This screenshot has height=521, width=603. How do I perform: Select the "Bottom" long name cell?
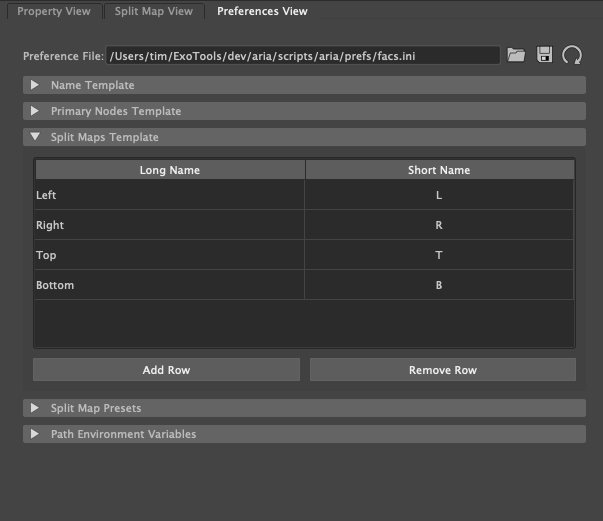170,285
